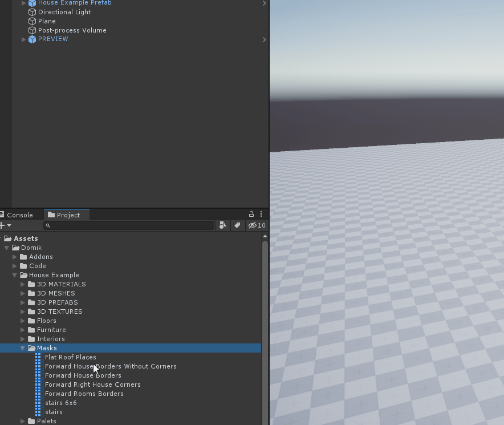504x425 pixels.
Task: Open prefab arrow for House Example Prefab
Action: [264, 3]
